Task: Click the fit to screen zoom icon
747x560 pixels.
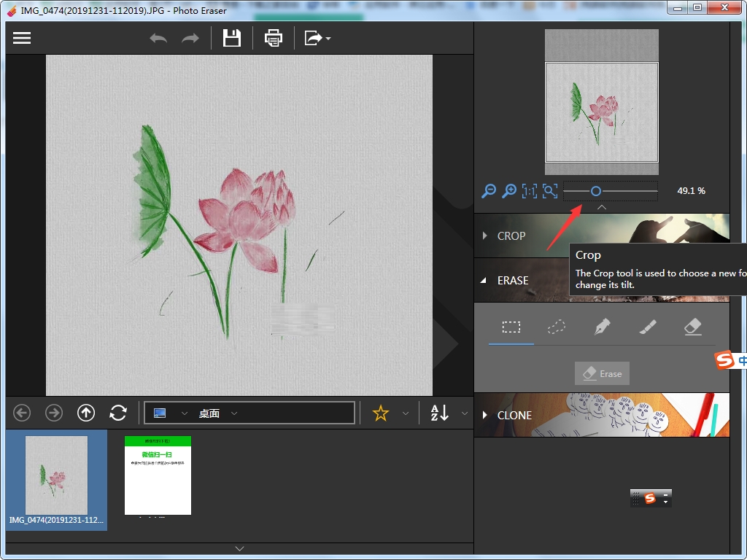Action: [550, 191]
